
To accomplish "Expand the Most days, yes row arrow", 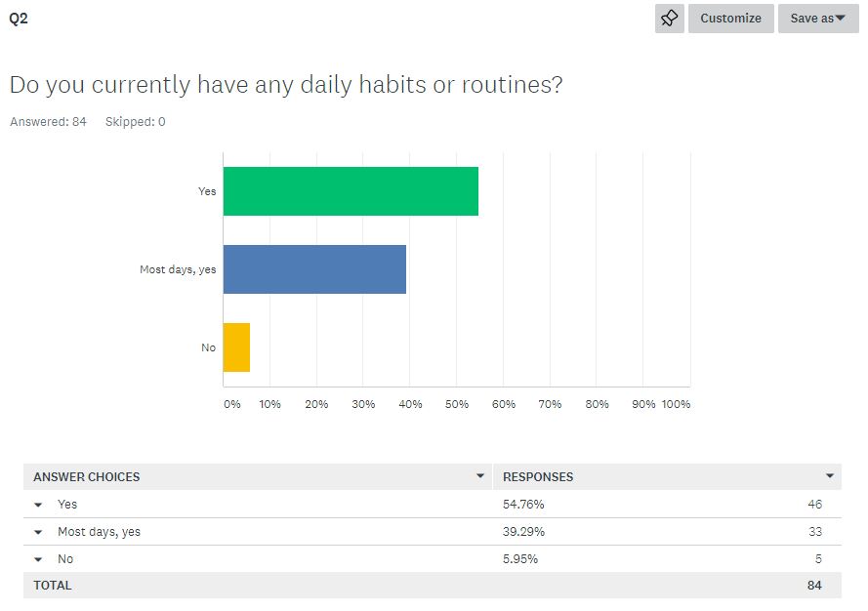I will click(39, 532).
